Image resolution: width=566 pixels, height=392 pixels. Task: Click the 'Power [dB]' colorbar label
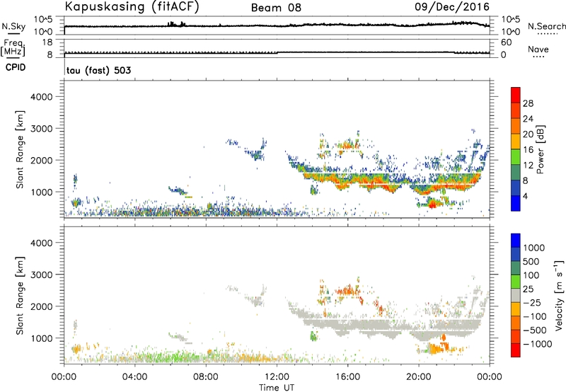pos(541,149)
